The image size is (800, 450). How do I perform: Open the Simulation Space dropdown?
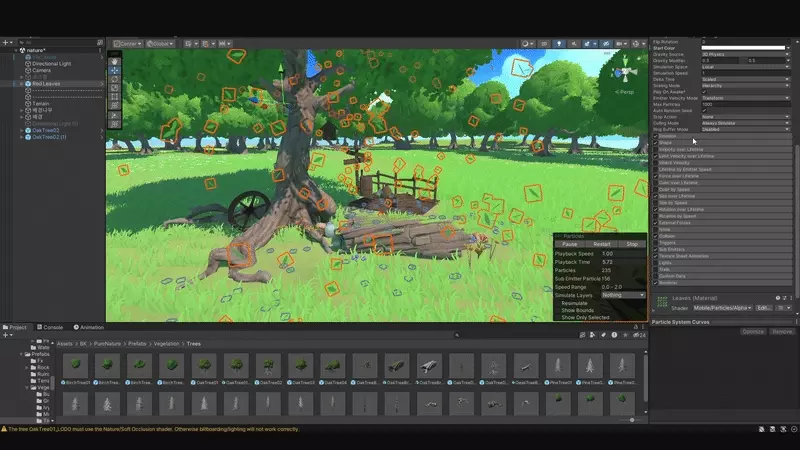745,67
